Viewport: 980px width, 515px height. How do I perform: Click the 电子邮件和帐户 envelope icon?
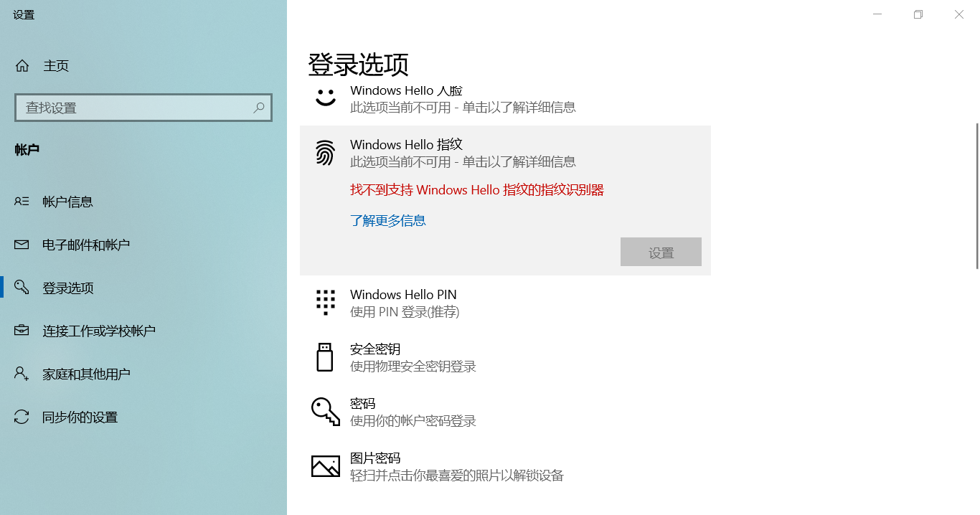22,244
